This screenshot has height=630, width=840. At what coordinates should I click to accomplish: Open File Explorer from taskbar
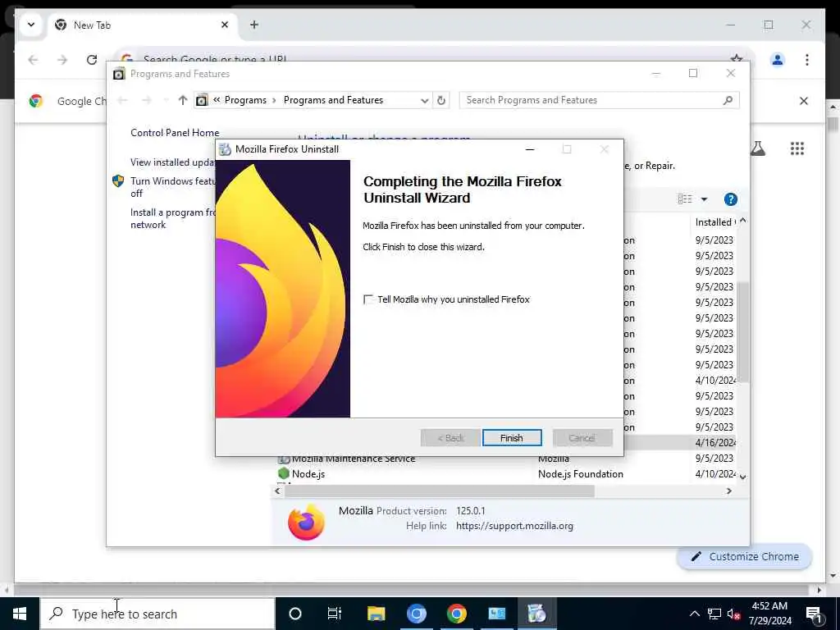coord(376,614)
